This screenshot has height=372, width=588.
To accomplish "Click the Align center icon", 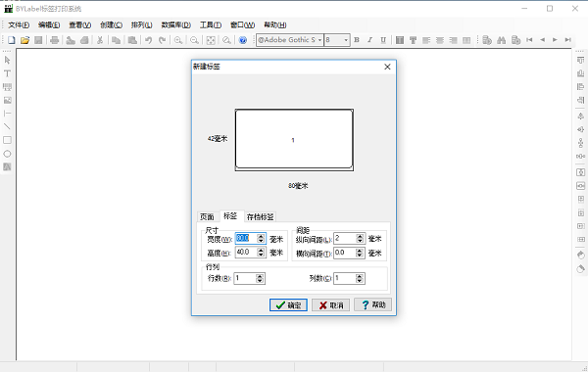I will 440,40.
